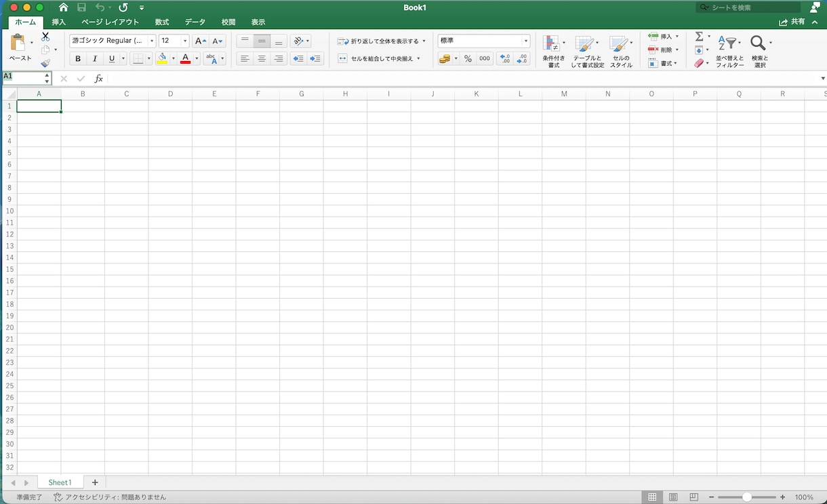Click the AutoSum sigma icon
Image resolution: width=827 pixels, height=504 pixels.
point(699,37)
